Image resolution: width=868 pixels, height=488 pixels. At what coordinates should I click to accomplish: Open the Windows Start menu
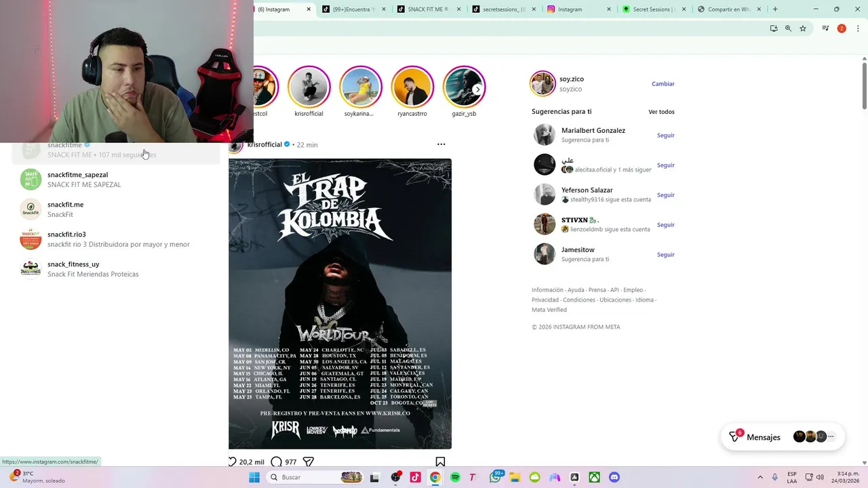pos(254,477)
